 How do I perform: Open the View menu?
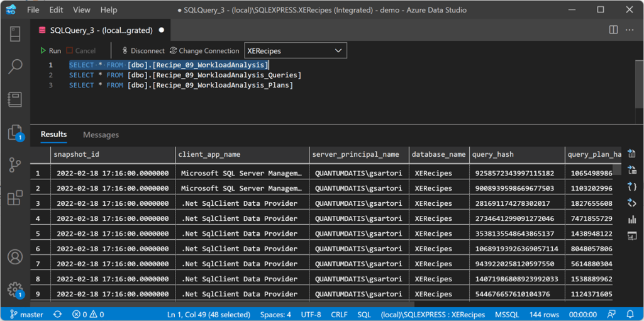pyautogui.click(x=82, y=10)
